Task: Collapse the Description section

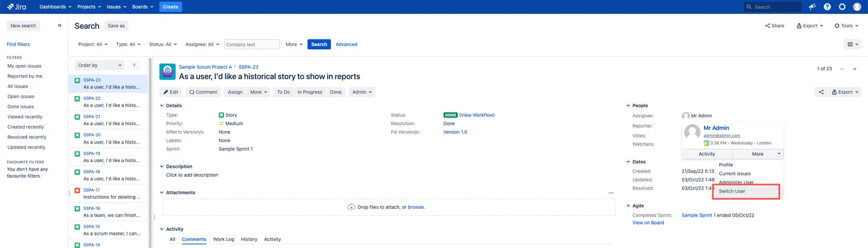Action: [x=162, y=167]
